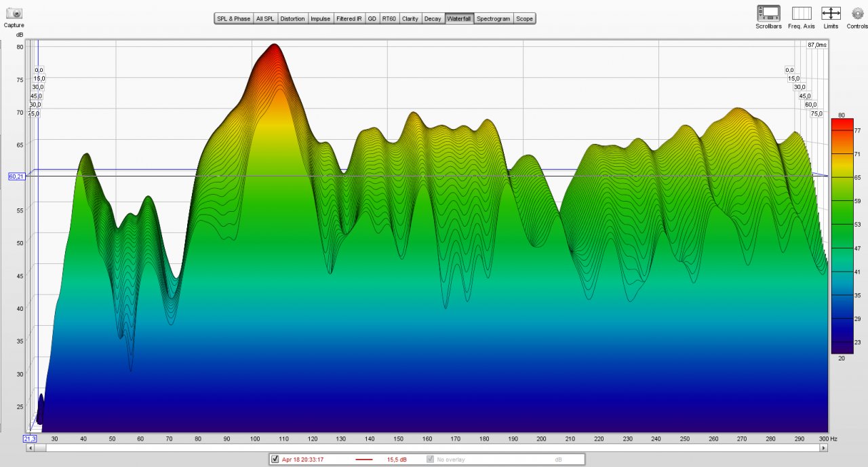Open the Impulse tab
Image resolution: width=868 pixels, height=467 pixels.
[321, 19]
